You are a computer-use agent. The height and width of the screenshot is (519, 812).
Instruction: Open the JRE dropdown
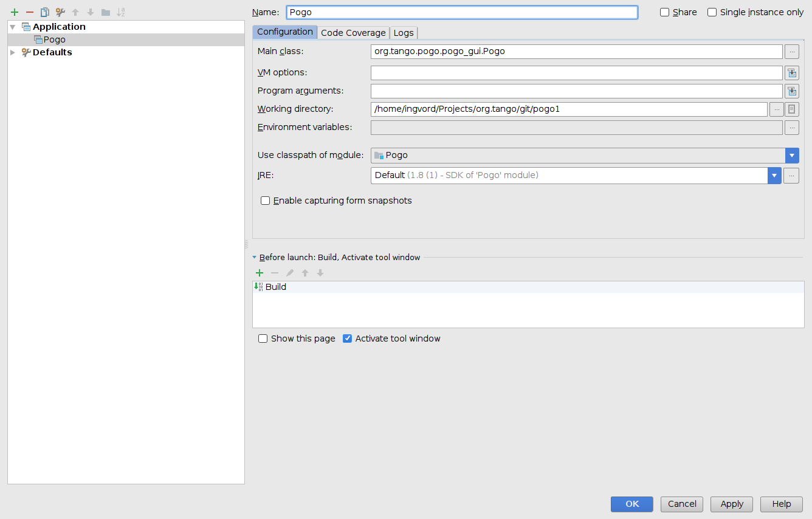point(774,176)
